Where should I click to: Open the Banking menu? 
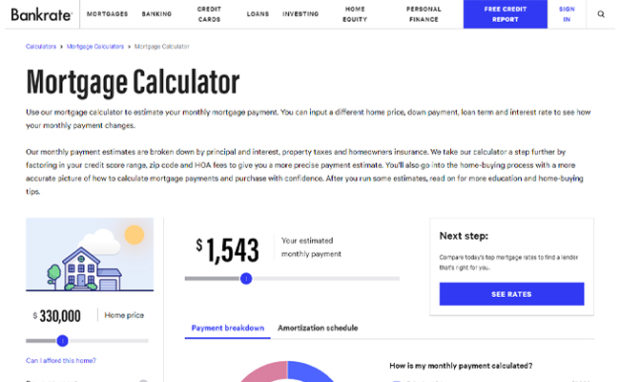click(x=157, y=14)
